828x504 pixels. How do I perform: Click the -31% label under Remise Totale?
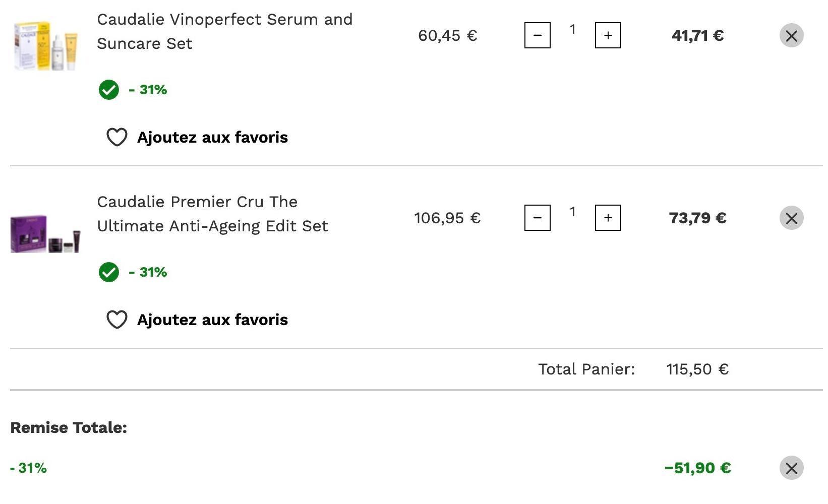[x=29, y=468]
